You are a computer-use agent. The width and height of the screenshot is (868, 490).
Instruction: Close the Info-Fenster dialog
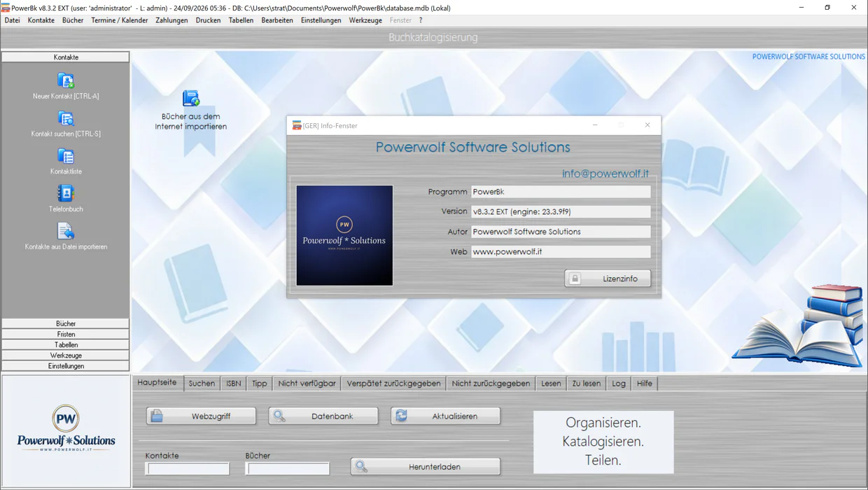(647, 125)
